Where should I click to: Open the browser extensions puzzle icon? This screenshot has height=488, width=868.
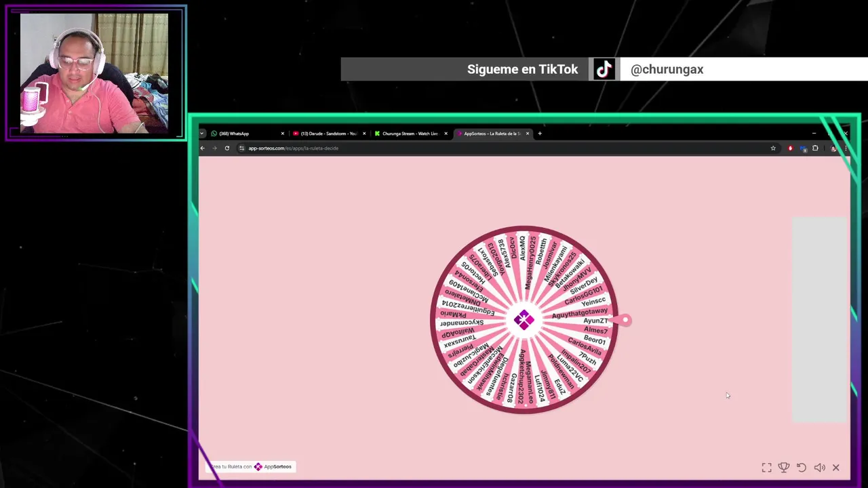click(815, 148)
